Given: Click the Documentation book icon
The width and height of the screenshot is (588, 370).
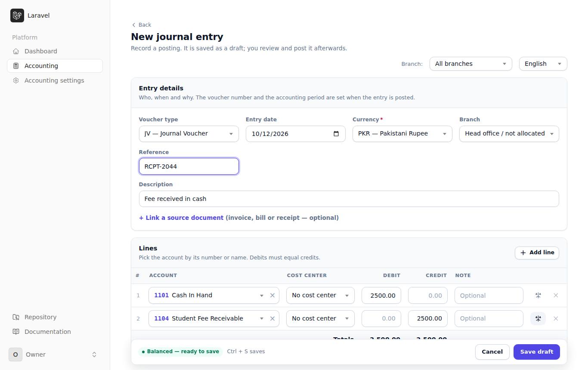Looking at the screenshot, I should (x=16, y=332).
